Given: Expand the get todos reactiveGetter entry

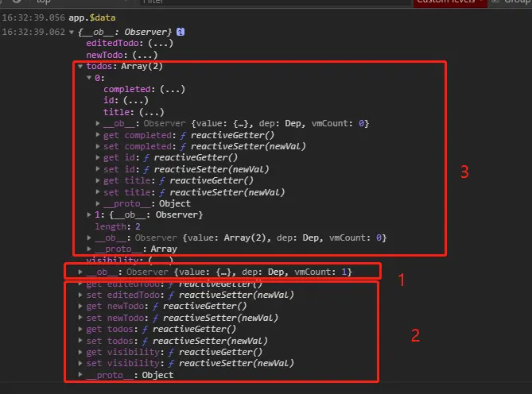Looking at the screenshot, I should [80, 330].
